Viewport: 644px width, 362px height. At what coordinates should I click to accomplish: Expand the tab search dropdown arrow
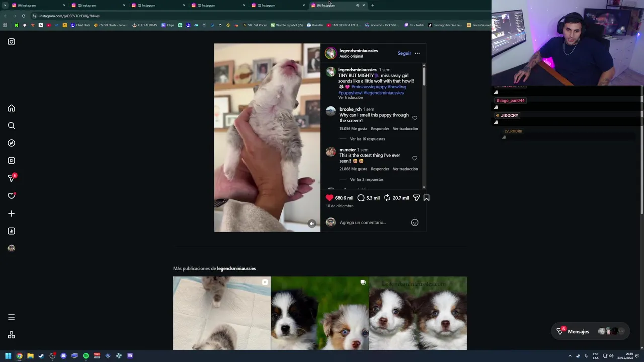(4, 5)
